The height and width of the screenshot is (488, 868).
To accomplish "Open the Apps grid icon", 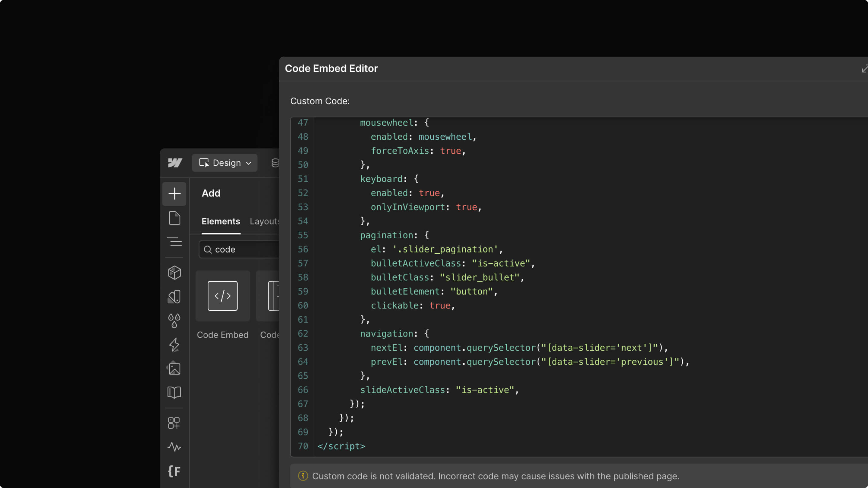I will (174, 423).
